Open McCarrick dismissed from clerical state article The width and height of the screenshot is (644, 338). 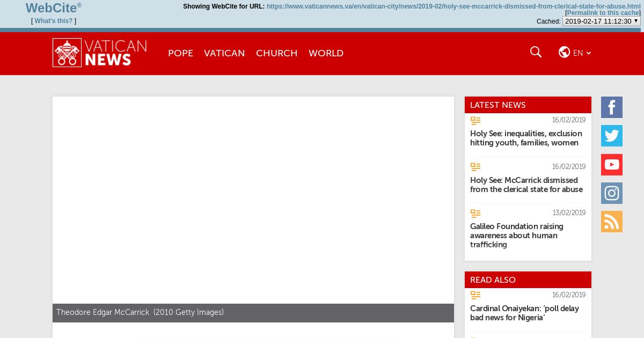pyautogui.click(x=526, y=185)
